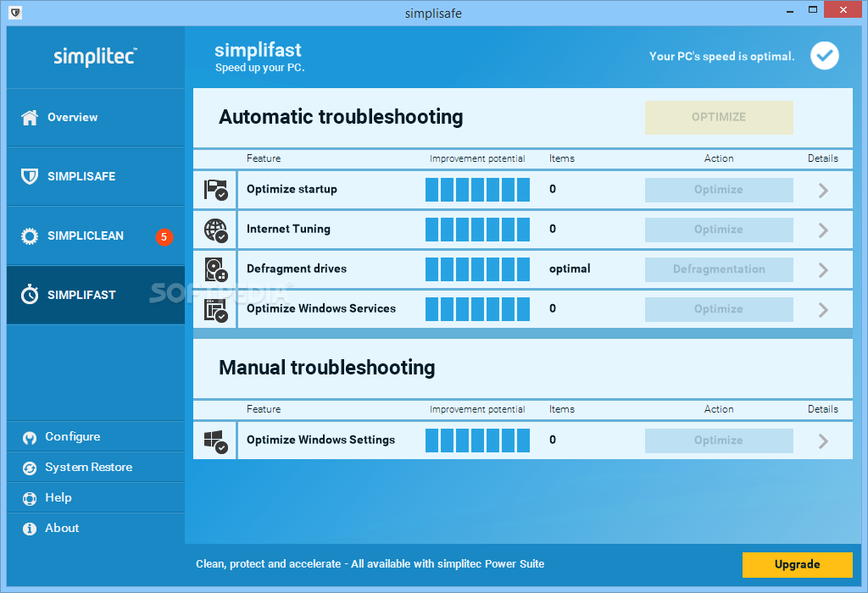Open the Help entry
This screenshot has height=593, width=868.
pyautogui.click(x=96, y=498)
